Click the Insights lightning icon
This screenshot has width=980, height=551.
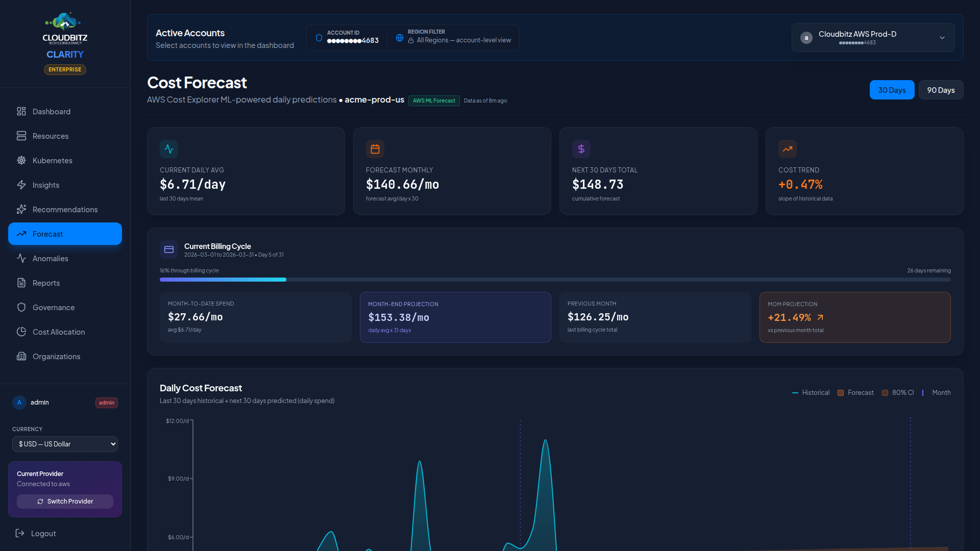(x=21, y=185)
